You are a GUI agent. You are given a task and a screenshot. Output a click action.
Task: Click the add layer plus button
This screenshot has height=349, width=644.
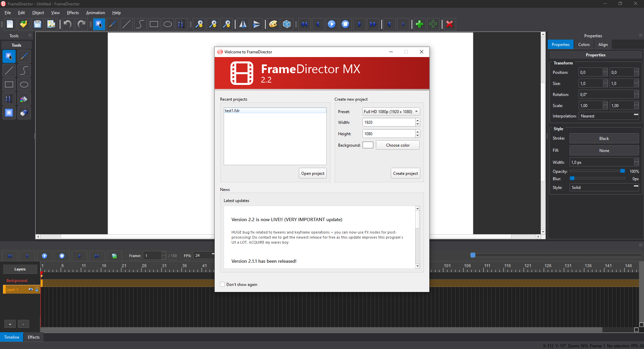point(10,324)
